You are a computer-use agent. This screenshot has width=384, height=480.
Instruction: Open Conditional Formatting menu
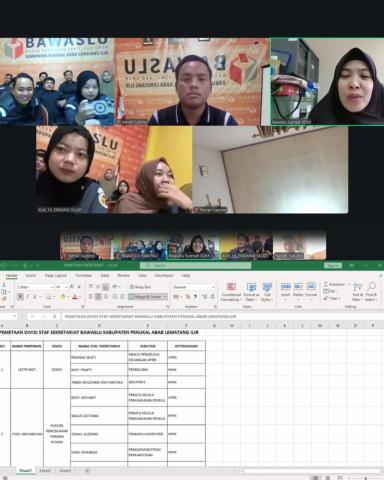tap(231, 292)
